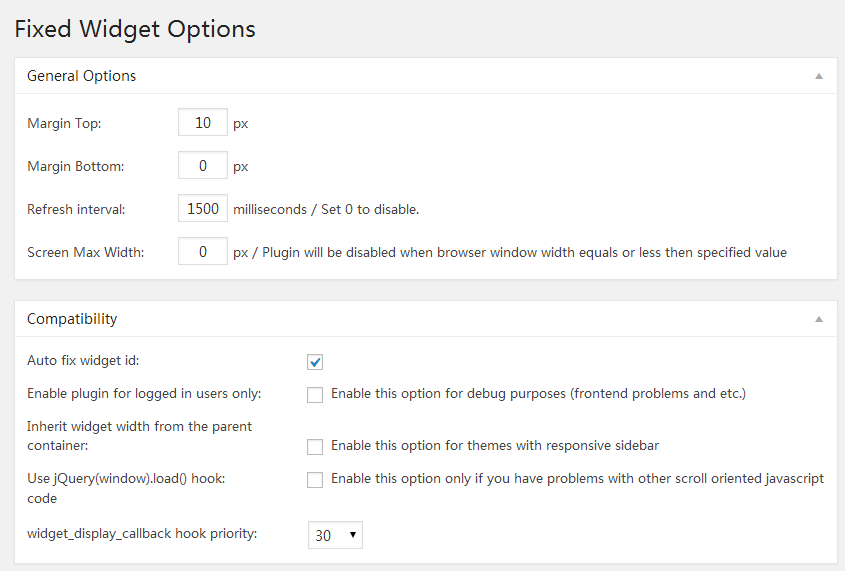This screenshot has height=571, width=845.
Task: Click the scroll oriented javascript label text
Action: click(x=577, y=478)
